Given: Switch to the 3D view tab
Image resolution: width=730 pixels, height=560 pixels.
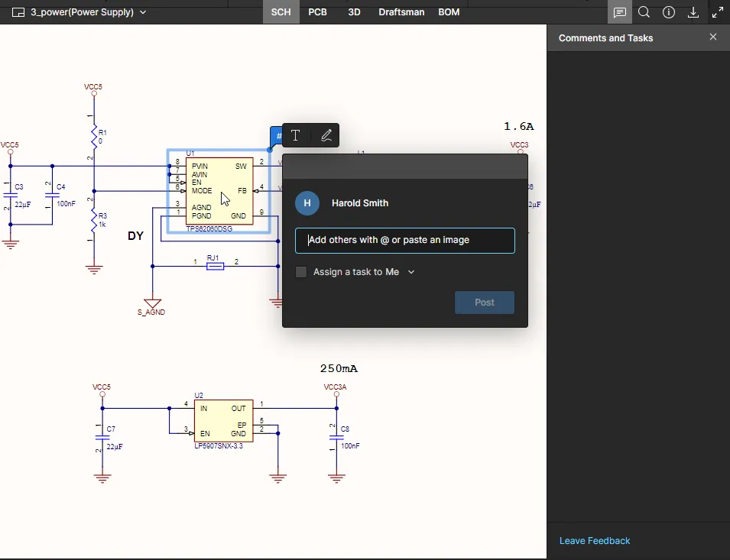Looking at the screenshot, I should point(354,12).
